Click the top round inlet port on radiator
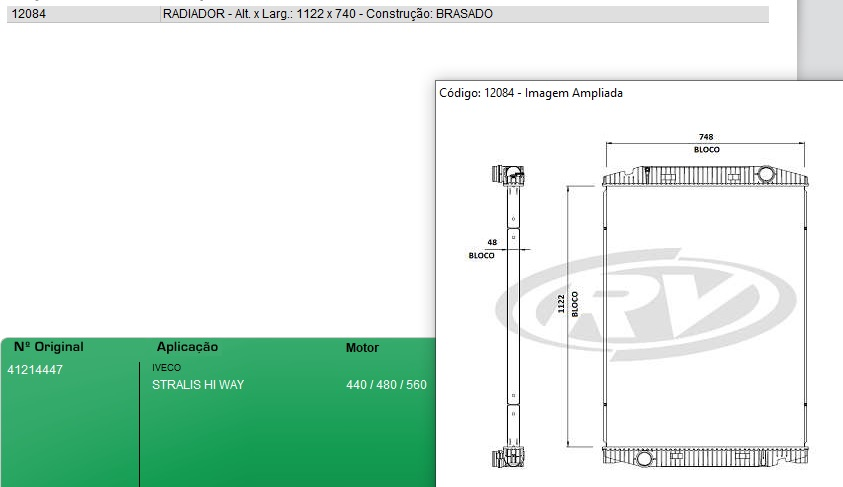843x487 pixels. (x=766, y=175)
